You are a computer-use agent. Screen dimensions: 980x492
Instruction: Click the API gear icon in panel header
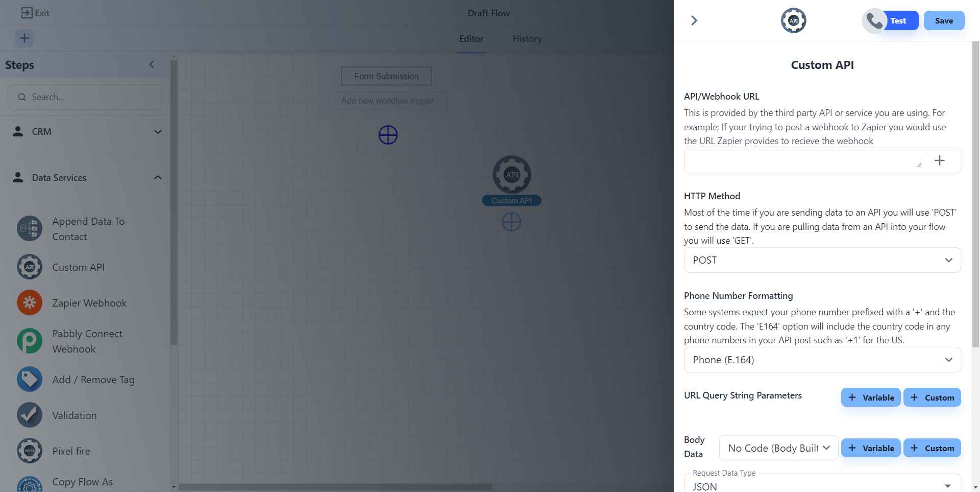794,20
